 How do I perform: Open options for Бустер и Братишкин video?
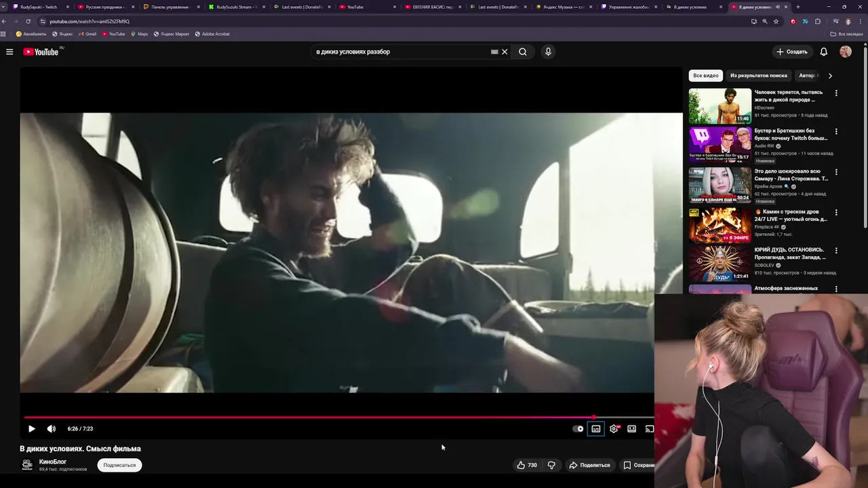pyautogui.click(x=836, y=131)
